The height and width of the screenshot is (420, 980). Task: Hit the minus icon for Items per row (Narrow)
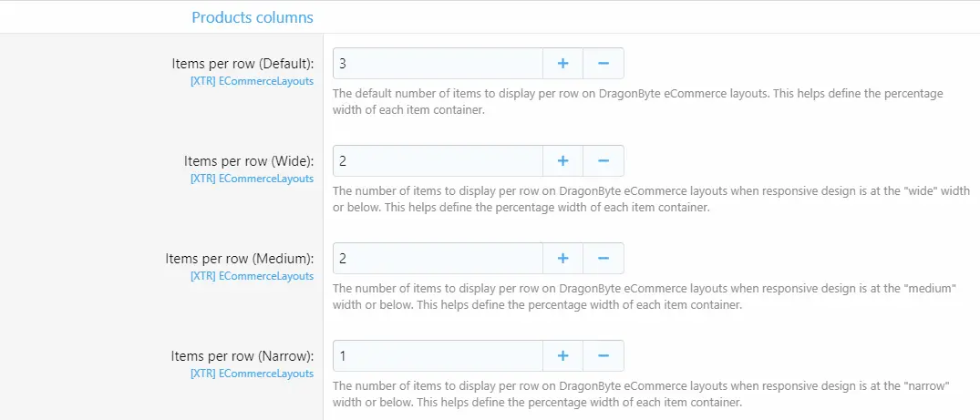click(603, 356)
